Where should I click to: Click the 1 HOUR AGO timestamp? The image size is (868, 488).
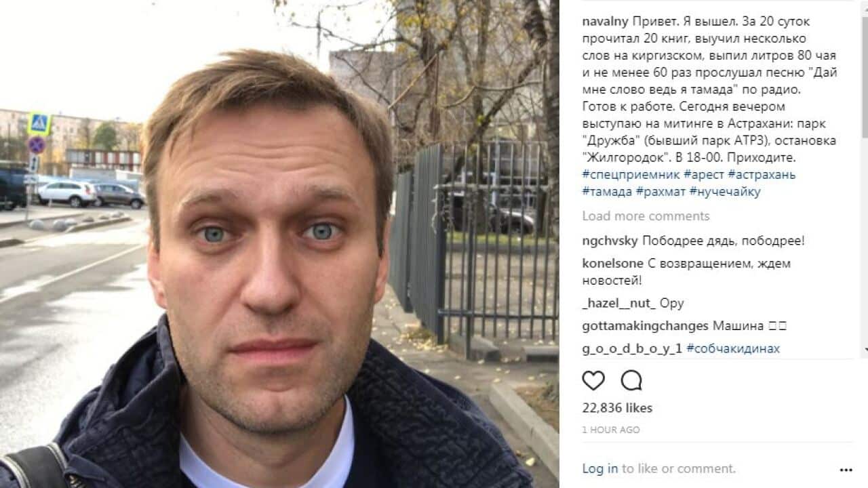610,430
